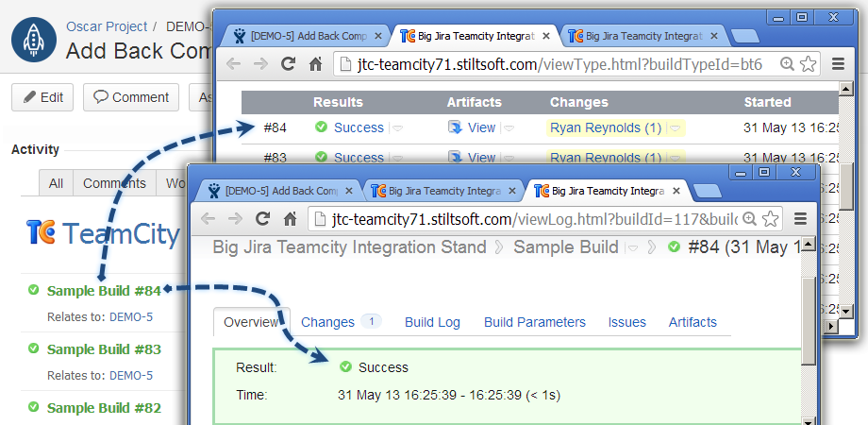
Task: Select the Overview tab
Action: [251, 322]
